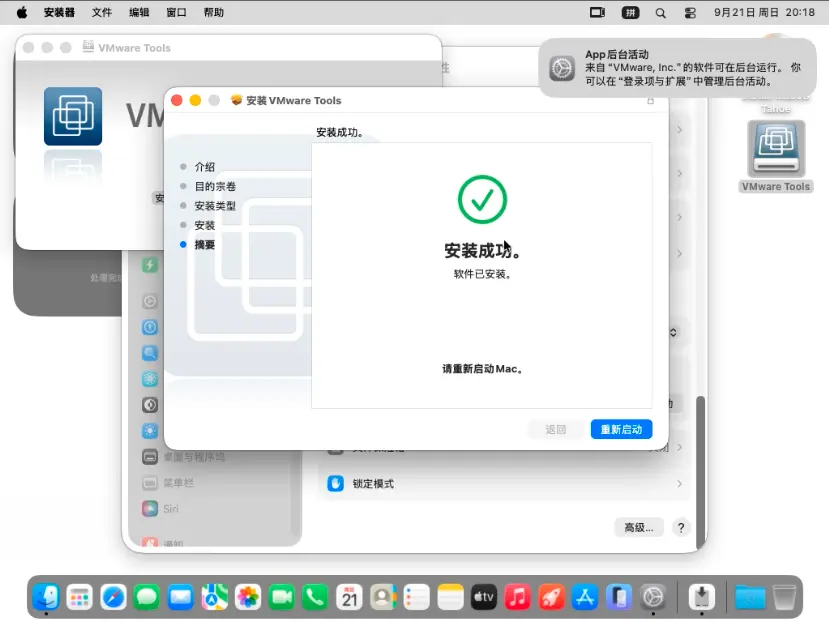Open the 文件 menu

coord(102,12)
